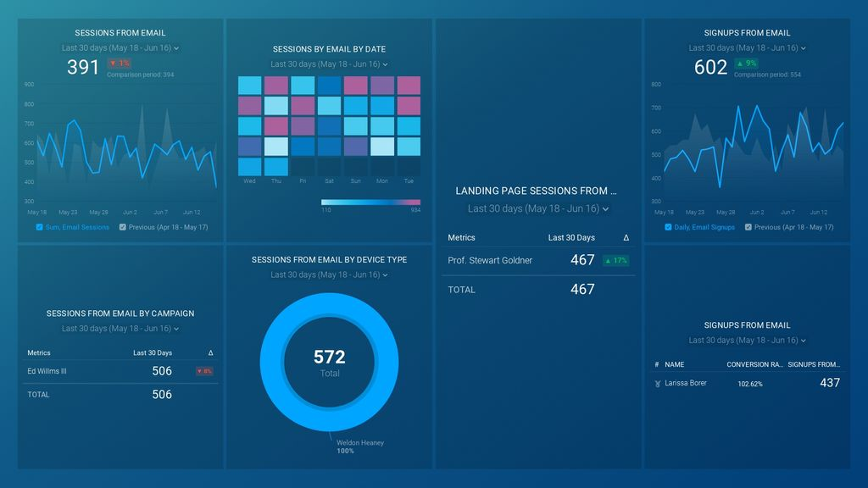This screenshot has width=868, height=488.
Task: Click the red 6% badge in Ed Willms III row
Action: click(x=204, y=371)
